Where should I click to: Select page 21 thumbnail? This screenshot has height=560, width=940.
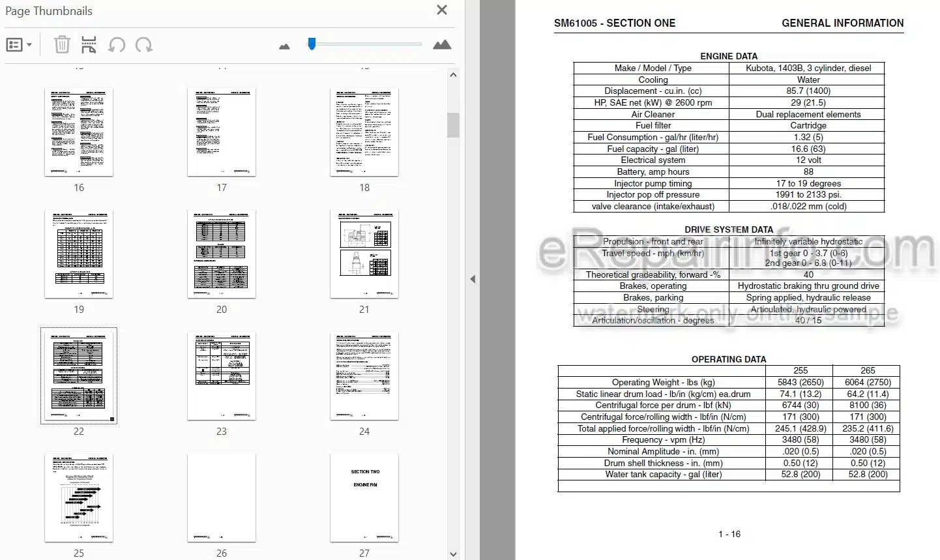(364, 254)
